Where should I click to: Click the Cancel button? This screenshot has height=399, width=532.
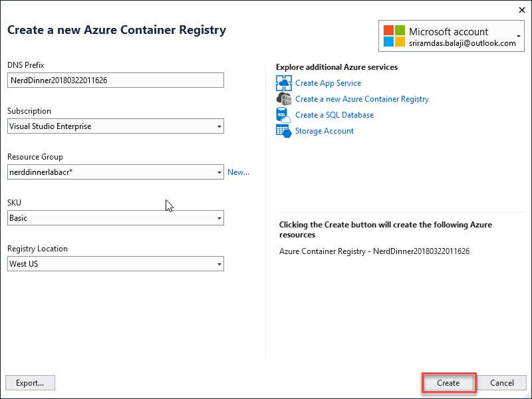click(x=501, y=383)
